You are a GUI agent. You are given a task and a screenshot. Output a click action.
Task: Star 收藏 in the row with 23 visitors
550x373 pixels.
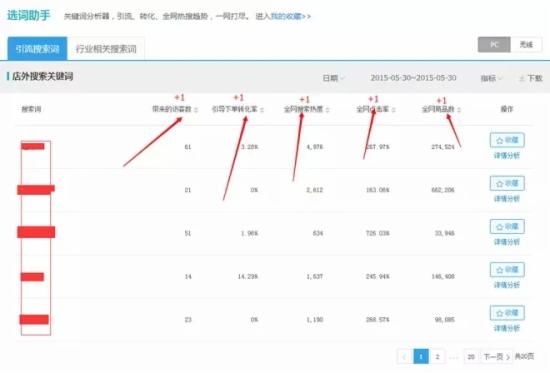507,313
